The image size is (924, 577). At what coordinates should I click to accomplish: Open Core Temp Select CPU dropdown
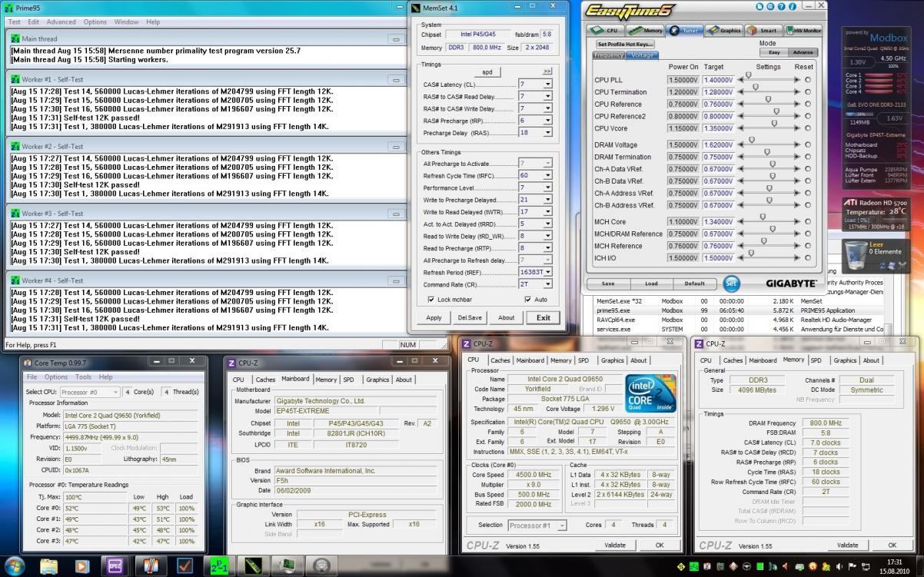click(89, 392)
